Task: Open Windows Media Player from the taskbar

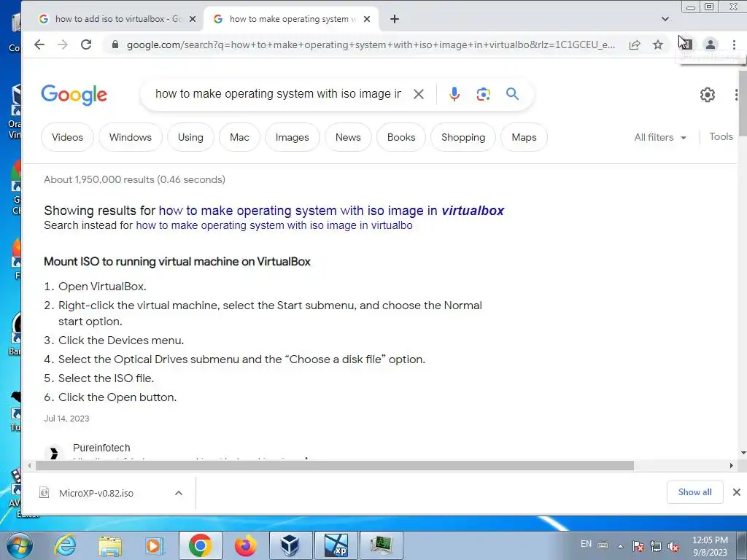Action: (x=155, y=545)
